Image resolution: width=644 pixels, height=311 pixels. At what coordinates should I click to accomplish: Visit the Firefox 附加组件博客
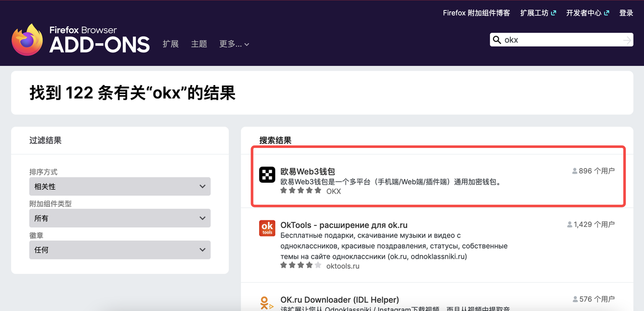[476, 13]
